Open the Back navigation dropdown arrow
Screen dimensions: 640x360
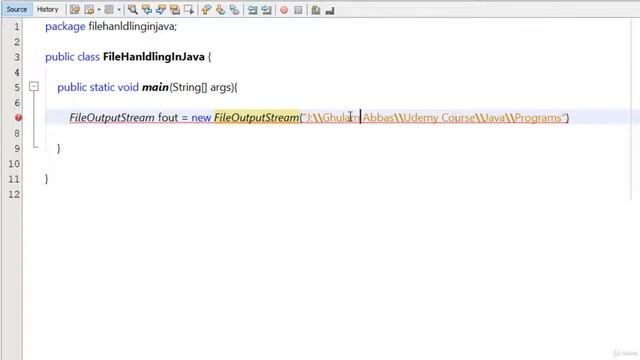(x=99, y=10)
